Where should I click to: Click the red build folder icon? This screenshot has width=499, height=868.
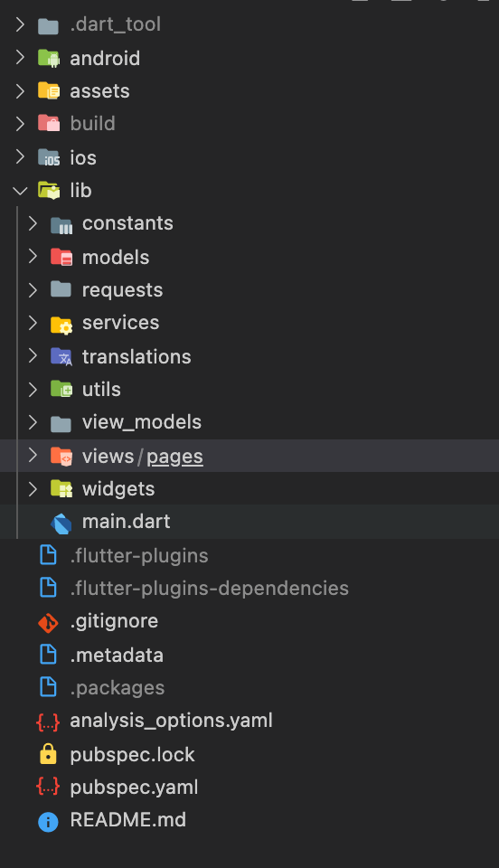pos(49,124)
